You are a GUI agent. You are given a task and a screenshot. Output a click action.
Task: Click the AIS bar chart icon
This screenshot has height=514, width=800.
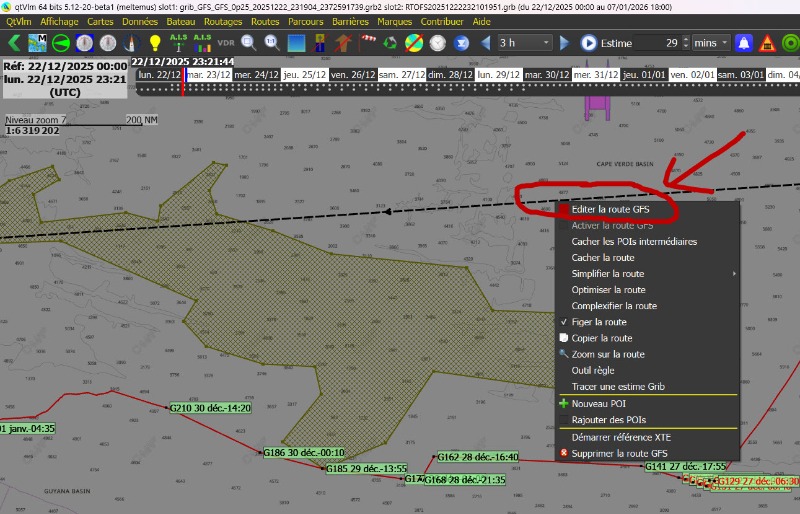coord(202,43)
